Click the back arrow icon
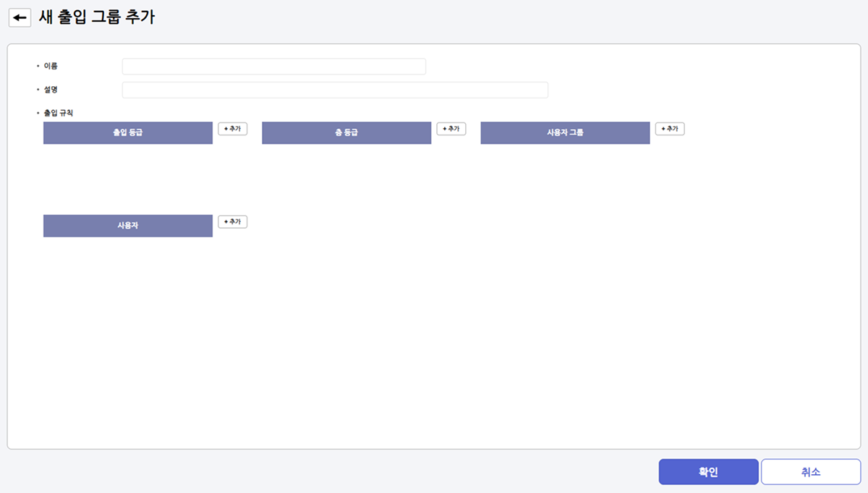This screenshot has width=868, height=493. click(20, 18)
